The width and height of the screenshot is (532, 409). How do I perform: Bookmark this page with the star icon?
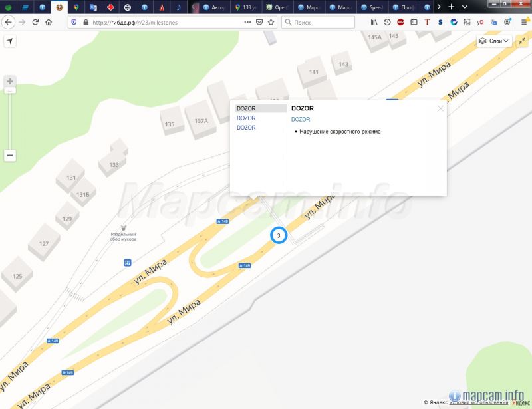click(x=271, y=22)
